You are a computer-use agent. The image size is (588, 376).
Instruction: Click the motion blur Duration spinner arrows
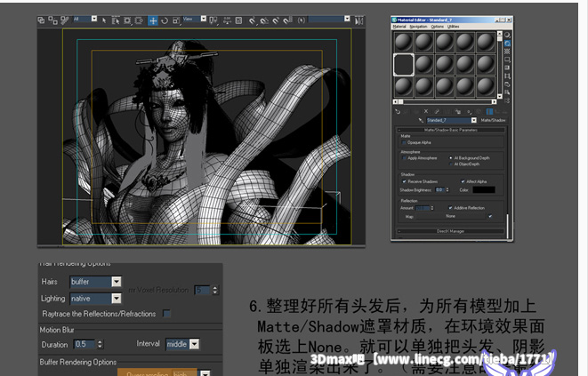[x=100, y=344]
